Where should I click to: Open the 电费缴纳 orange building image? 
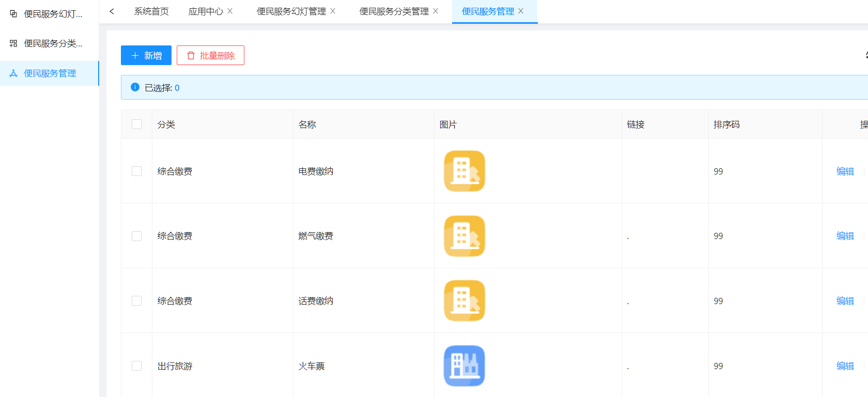pos(464,171)
